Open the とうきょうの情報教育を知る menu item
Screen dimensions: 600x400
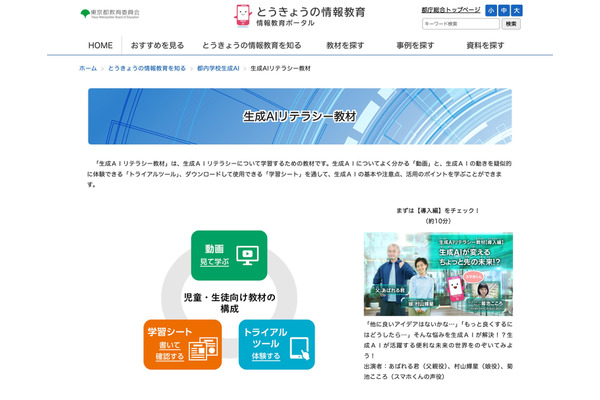coord(251,46)
